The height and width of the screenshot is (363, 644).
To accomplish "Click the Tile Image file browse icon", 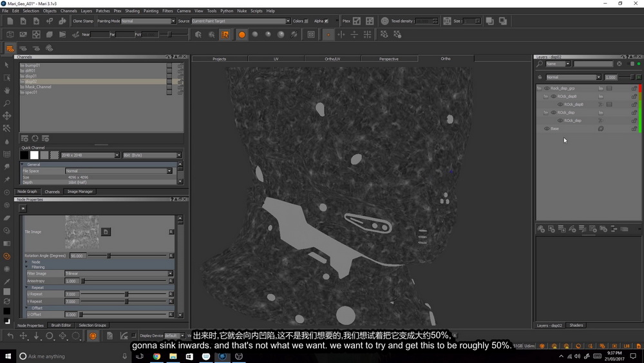I will coord(106,232).
